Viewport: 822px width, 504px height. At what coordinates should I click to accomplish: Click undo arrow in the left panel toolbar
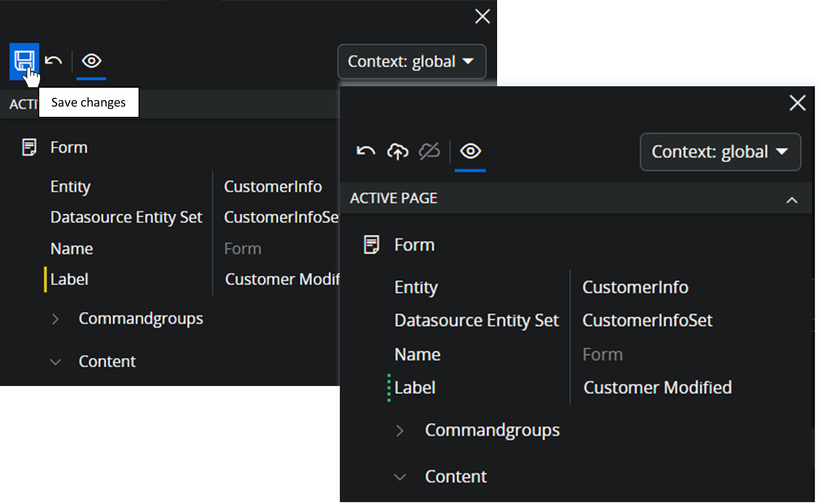tap(53, 61)
